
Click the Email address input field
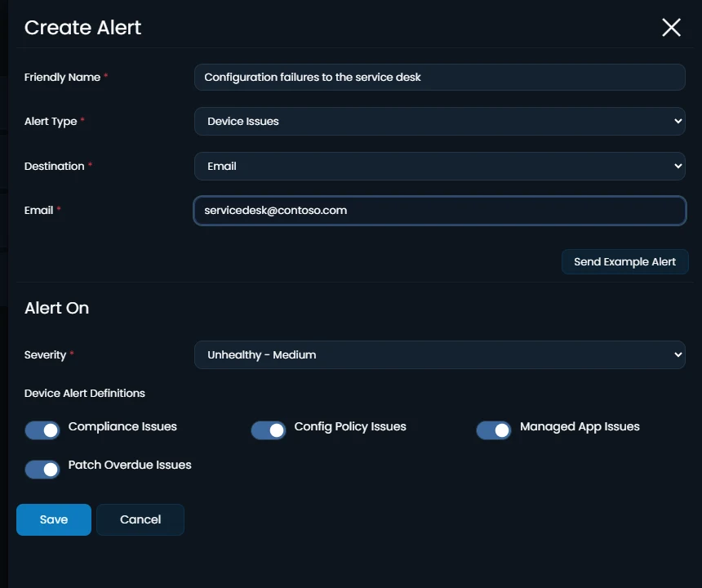coord(440,211)
